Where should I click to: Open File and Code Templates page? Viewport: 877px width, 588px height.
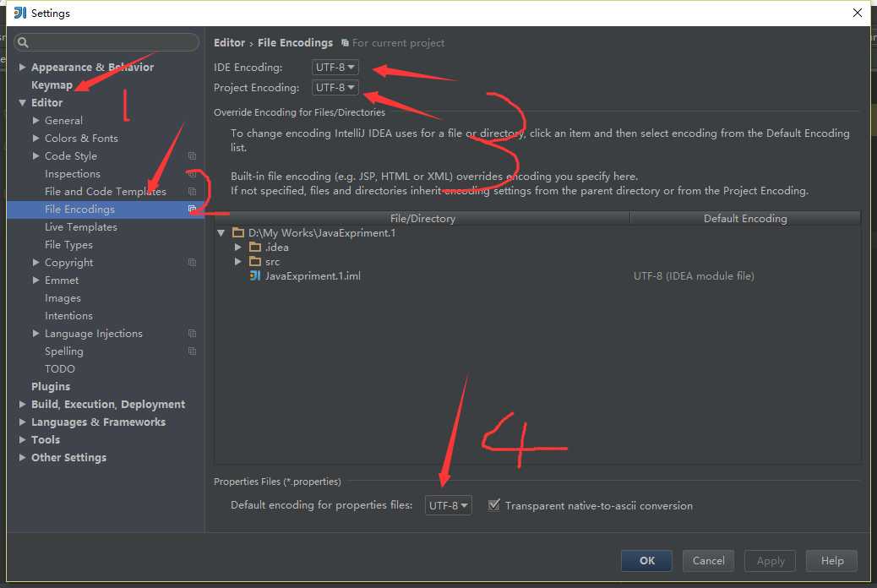point(105,191)
